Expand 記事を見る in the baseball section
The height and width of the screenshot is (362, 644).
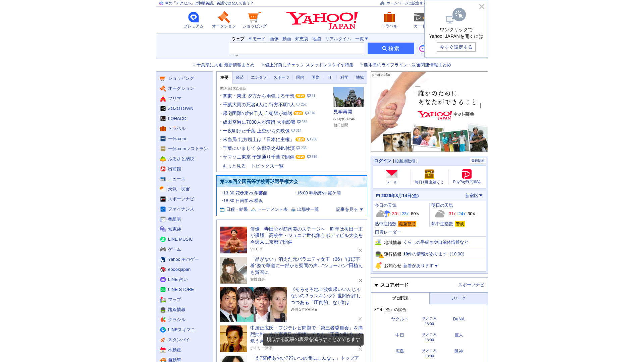350,209
